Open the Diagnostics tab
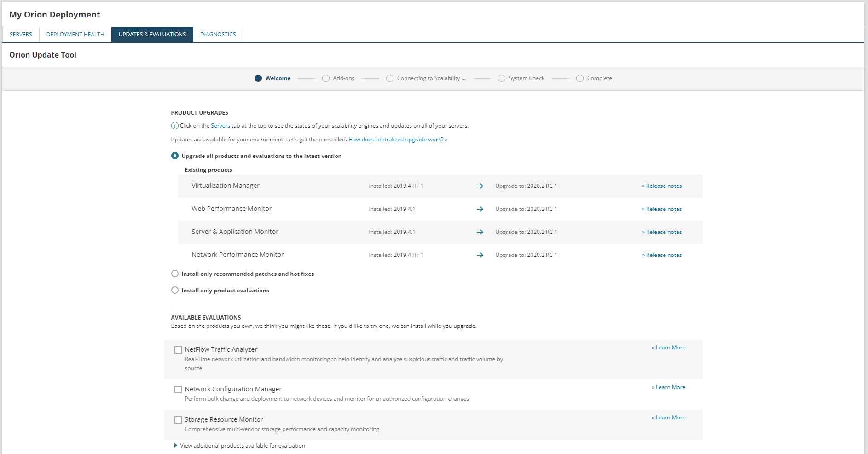This screenshot has height=454, width=868. pyautogui.click(x=218, y=35)
